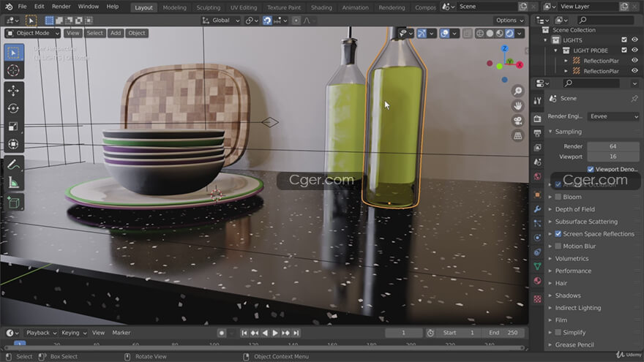Screen dimensions: 644x362
Task: Click the Render samples value field
Action: pos(613,146)
